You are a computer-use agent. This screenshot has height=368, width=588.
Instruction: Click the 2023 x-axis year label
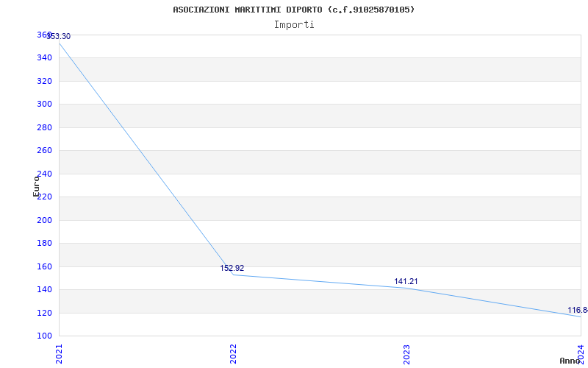407,353
